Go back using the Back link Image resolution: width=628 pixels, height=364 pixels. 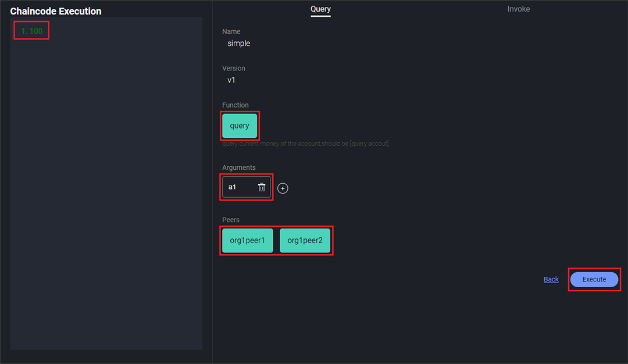tap(551, 280)
